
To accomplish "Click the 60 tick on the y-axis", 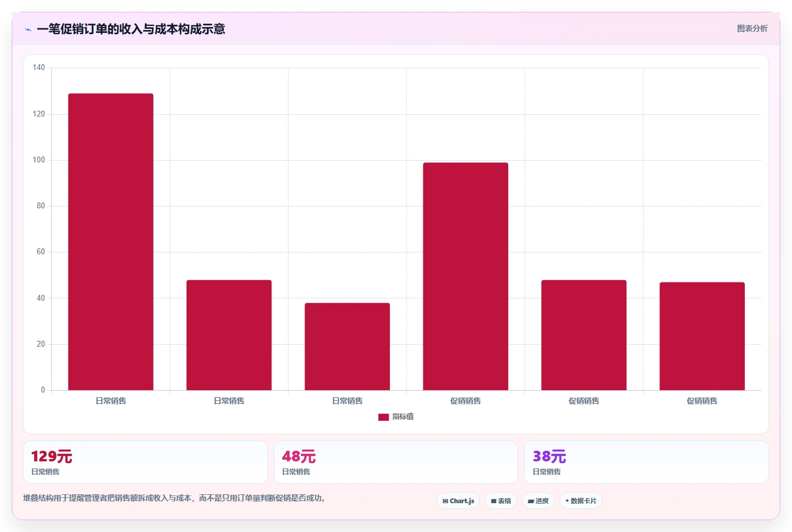I will (41, 252).
